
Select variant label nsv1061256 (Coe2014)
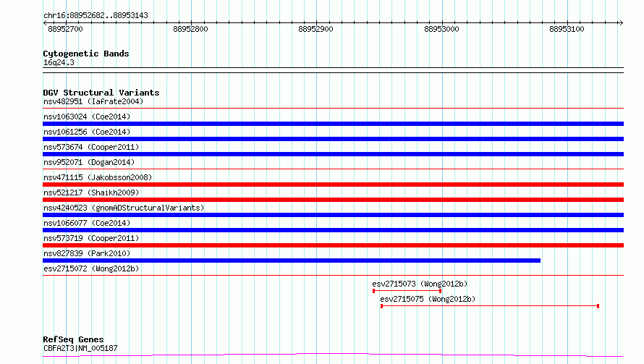pos(87,132)
